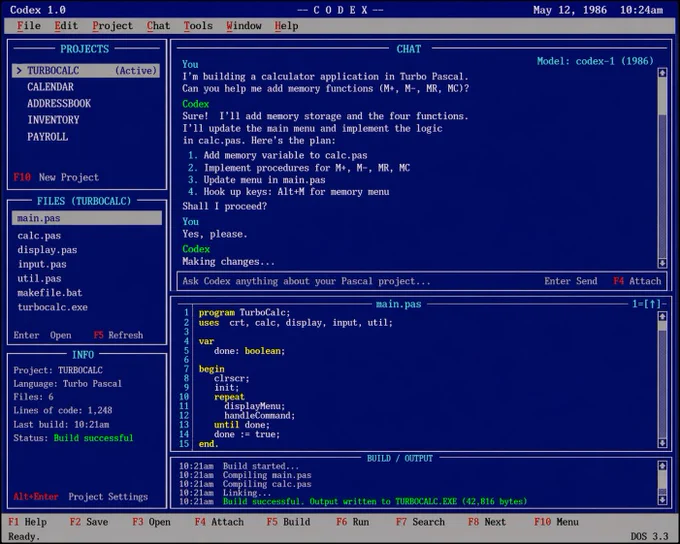This screenshot has width=680, height=544.
Task: Click the editor scrollbar up arrow
Action: click(x=662, y=316)
